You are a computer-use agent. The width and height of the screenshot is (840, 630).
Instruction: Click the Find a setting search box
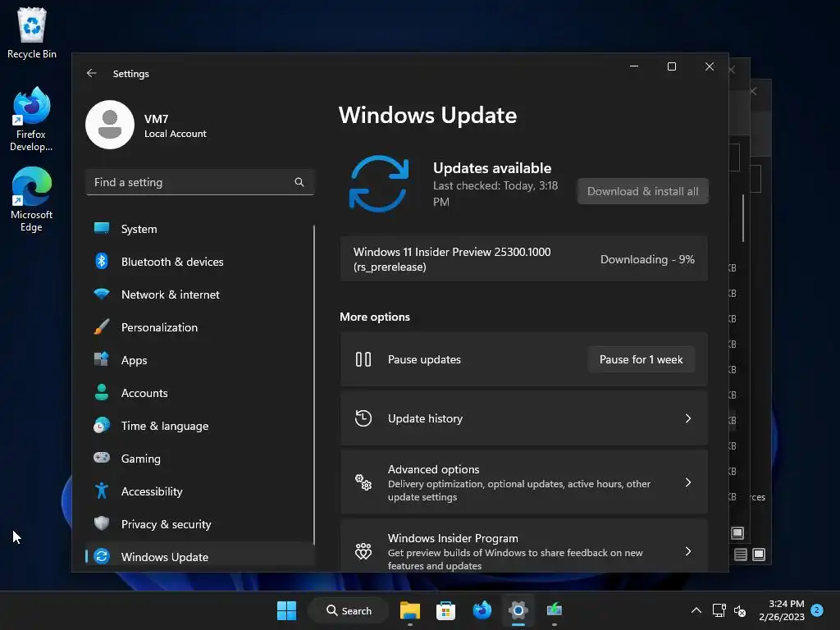[x=199, y=182]
